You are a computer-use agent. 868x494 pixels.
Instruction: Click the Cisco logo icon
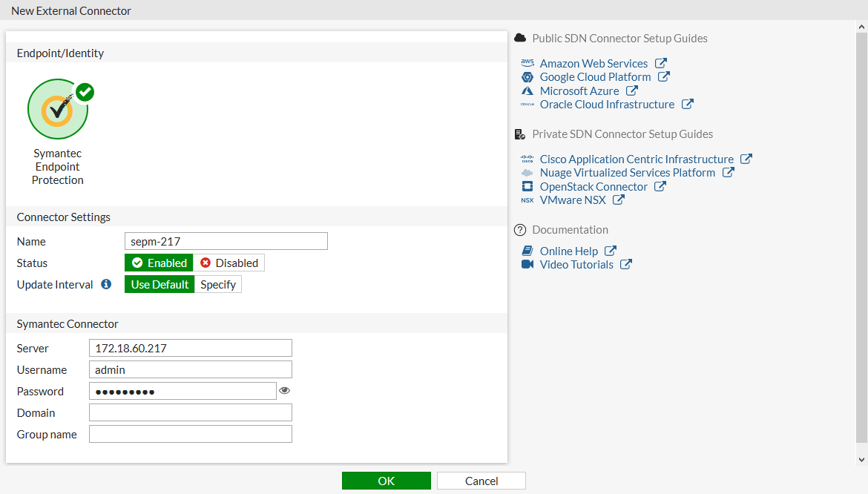[527, 159]
